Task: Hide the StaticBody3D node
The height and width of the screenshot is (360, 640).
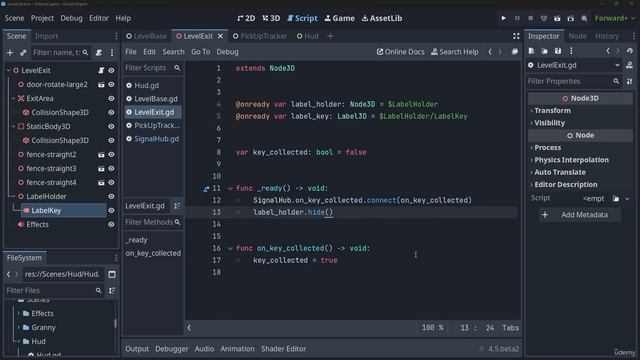Action: coord(111,127)
